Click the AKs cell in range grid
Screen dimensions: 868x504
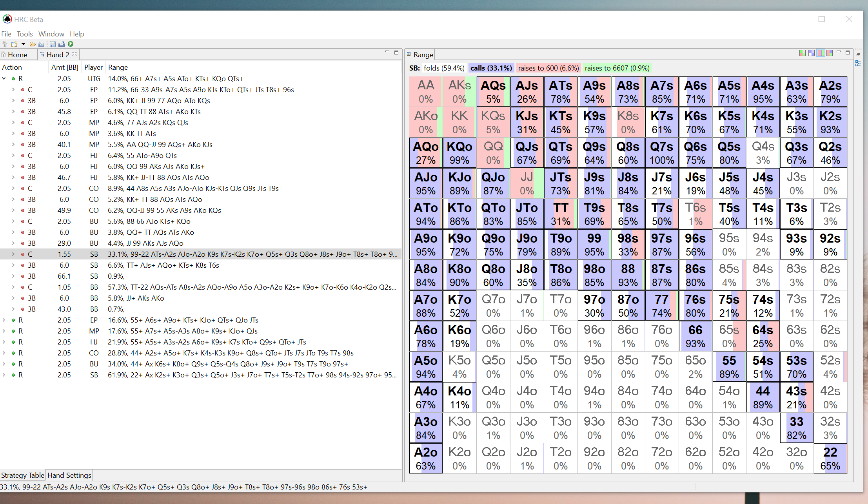click(459, 92)
